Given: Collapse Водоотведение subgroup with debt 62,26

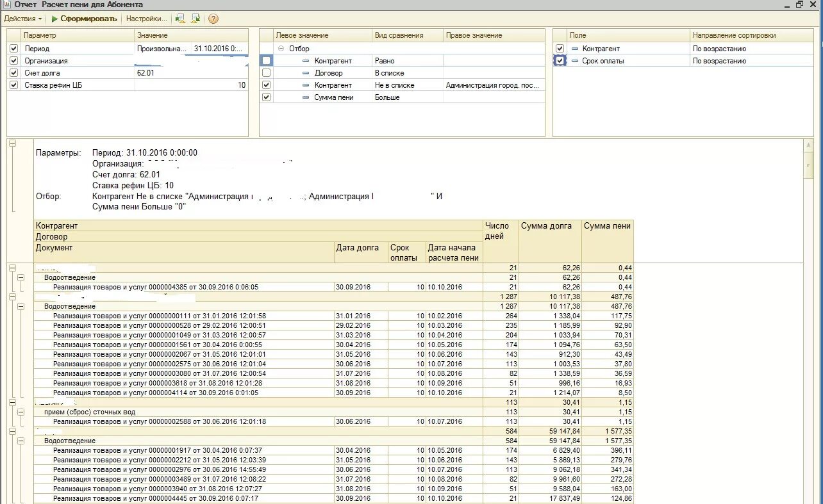Looking at the screenshot, I should (x=21, y=277).
